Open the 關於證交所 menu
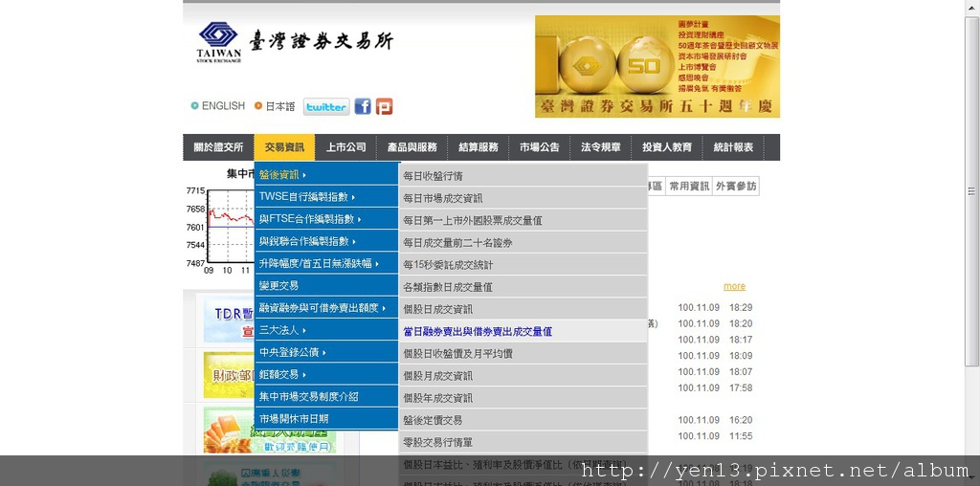This screenshot has height=486, width=980. coord(218,147)
